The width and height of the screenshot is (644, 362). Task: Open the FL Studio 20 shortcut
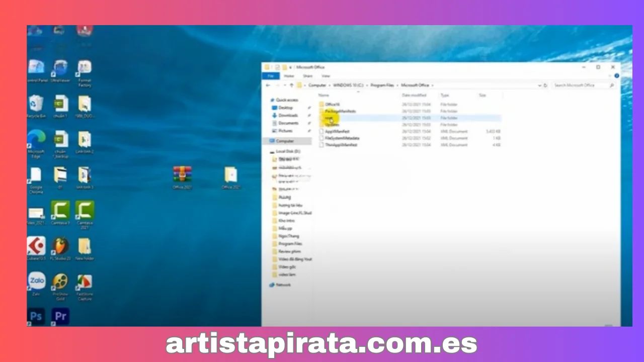coord(60,248)
